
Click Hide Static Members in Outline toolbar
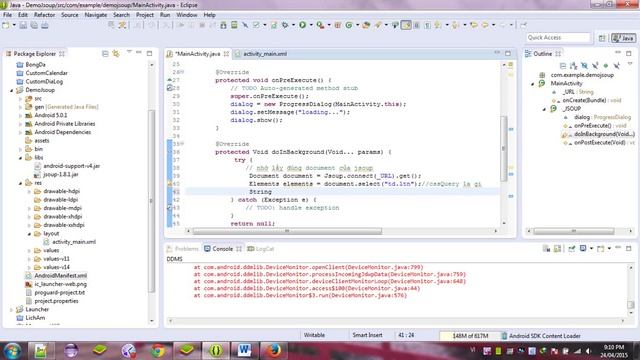point(595,65)
